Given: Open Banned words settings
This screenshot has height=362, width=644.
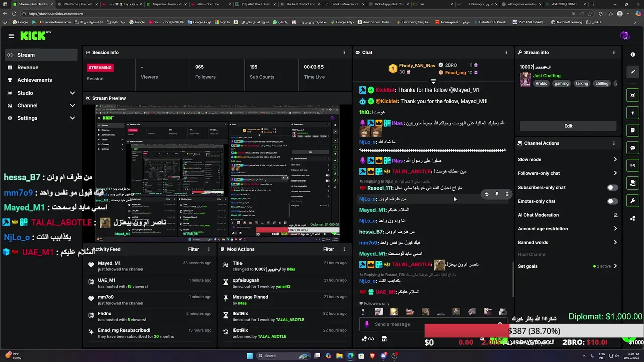Looking at the screenshot, I should click(x=568, y=242).
